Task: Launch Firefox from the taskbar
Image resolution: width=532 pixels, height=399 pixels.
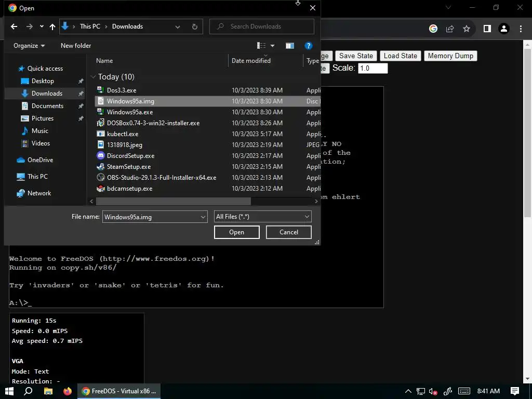Action: click(x=68, y=391)
